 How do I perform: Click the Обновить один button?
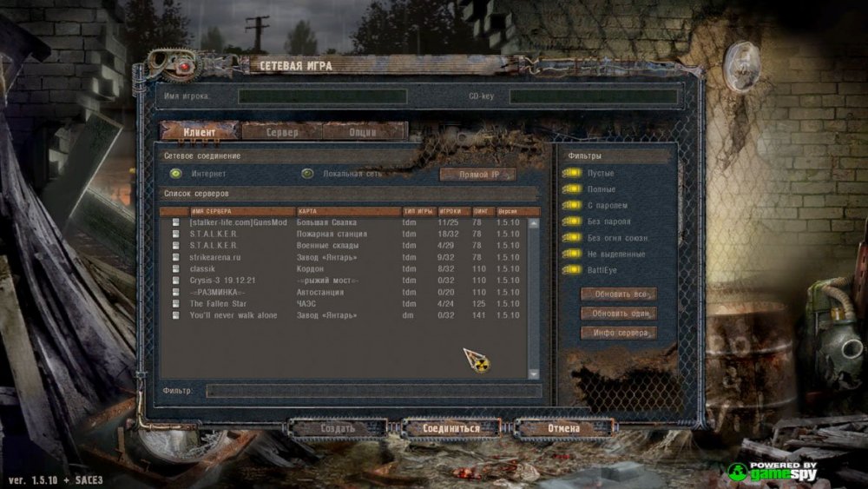pos(619,314)
